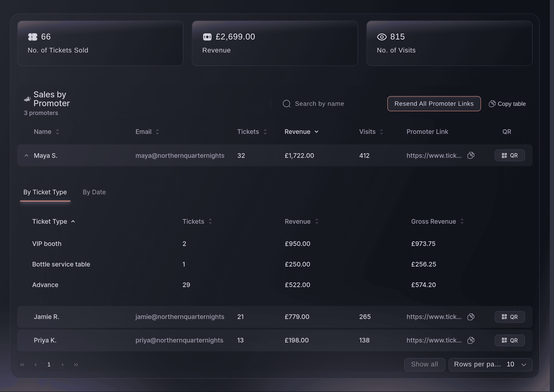Click gross revenue £973.75
This screenshot has width=554, height=392.
tap(423, 244)
